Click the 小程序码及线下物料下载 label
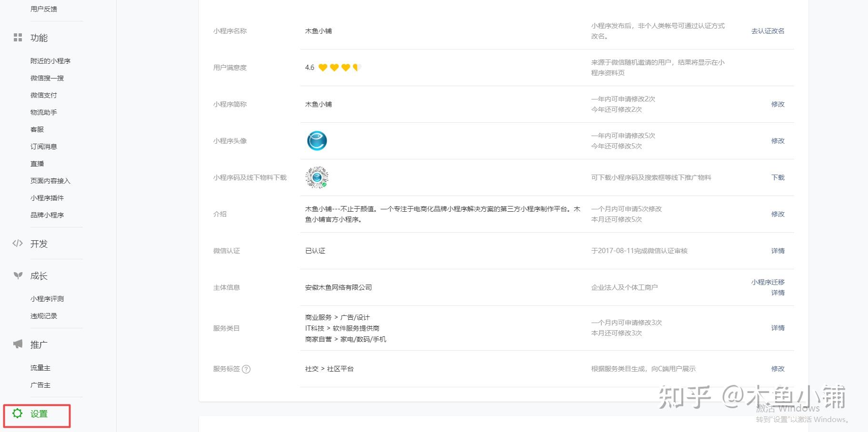 [250, 177]
